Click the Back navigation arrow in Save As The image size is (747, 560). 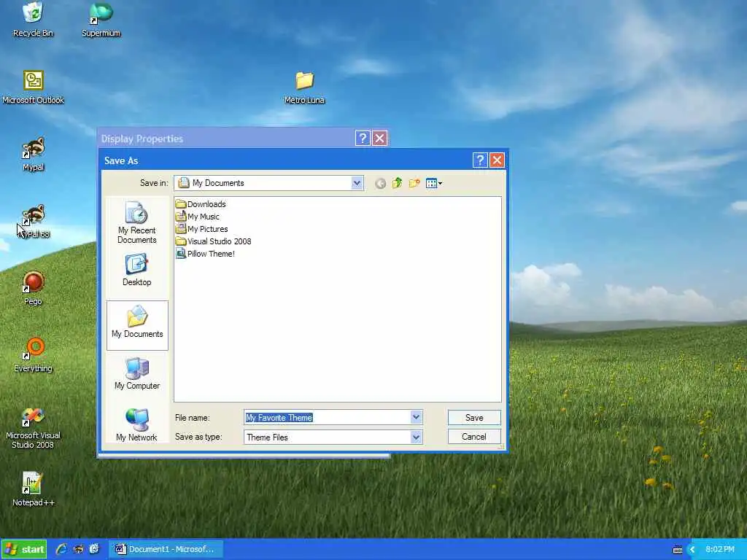(x=380, y=183)
